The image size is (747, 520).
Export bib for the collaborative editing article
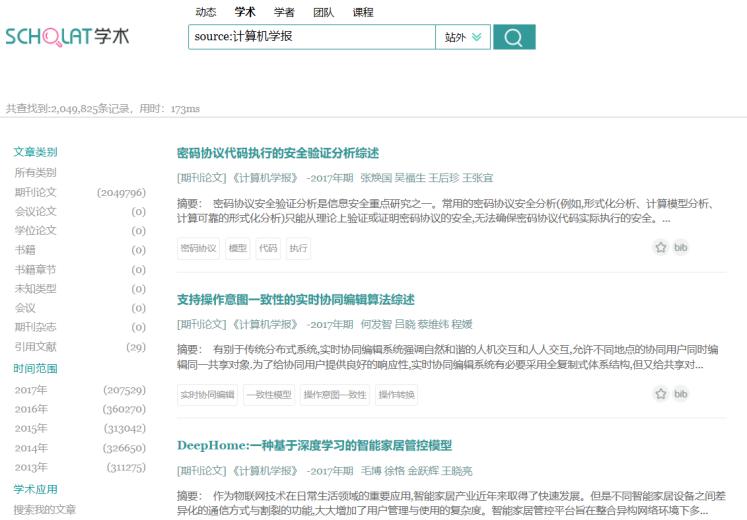681,394
